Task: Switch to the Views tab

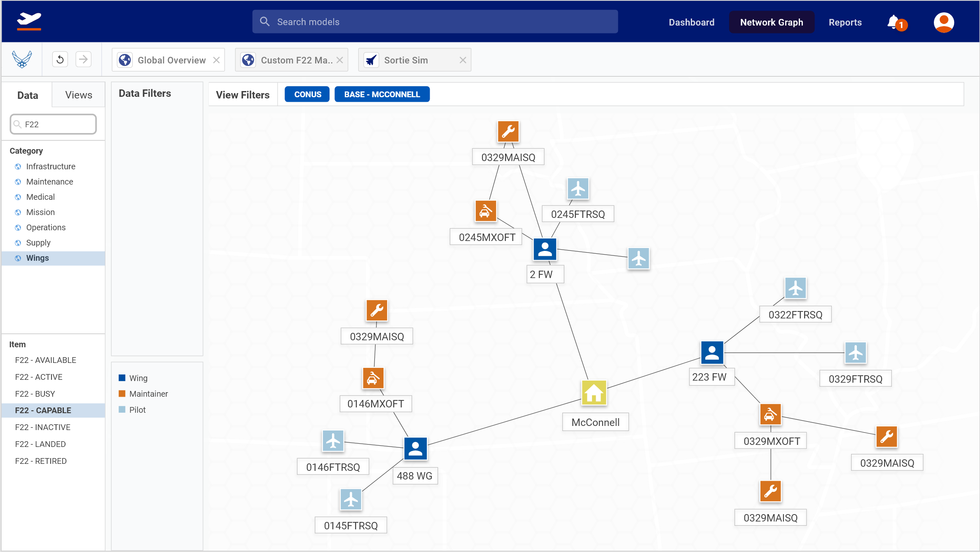Action: coord(78,95)
